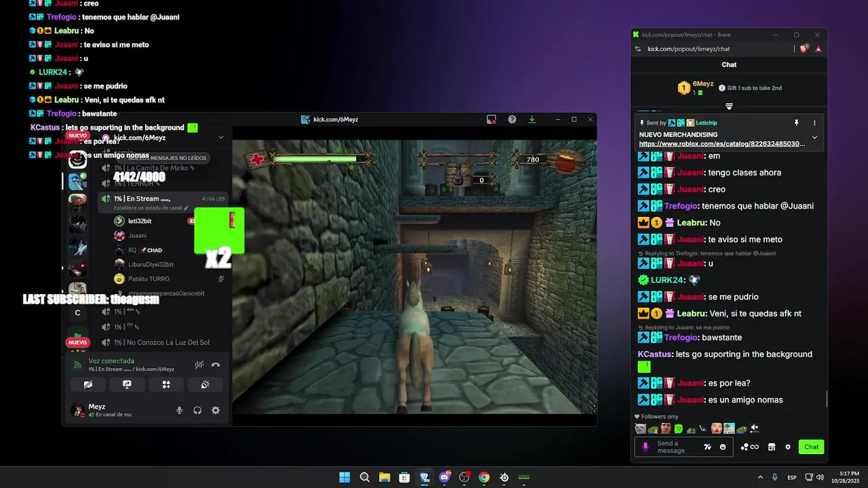This screenshot has height=488, width=868.
Task: Select the muted speaker quick emote
Action: [x=755, y=428]
